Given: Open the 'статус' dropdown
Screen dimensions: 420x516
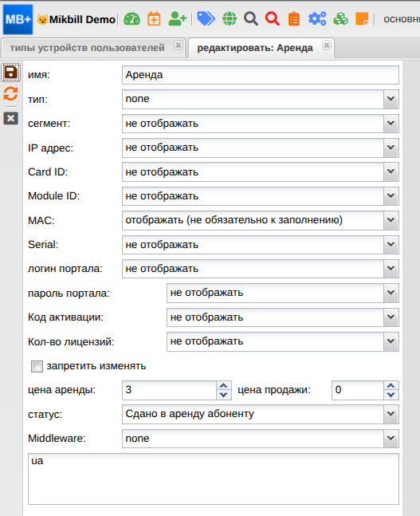Looking at the screenshot, I should [391, 414].
